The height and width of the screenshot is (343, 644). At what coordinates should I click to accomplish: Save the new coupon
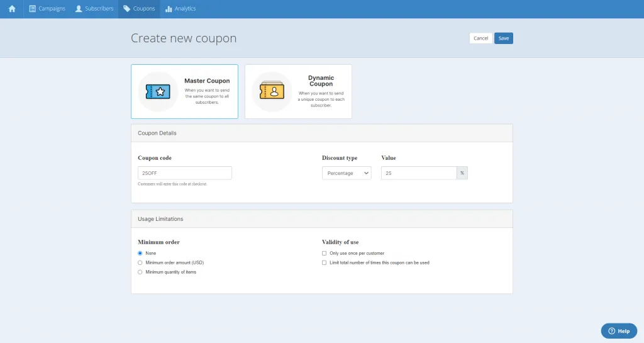point(504,38)
